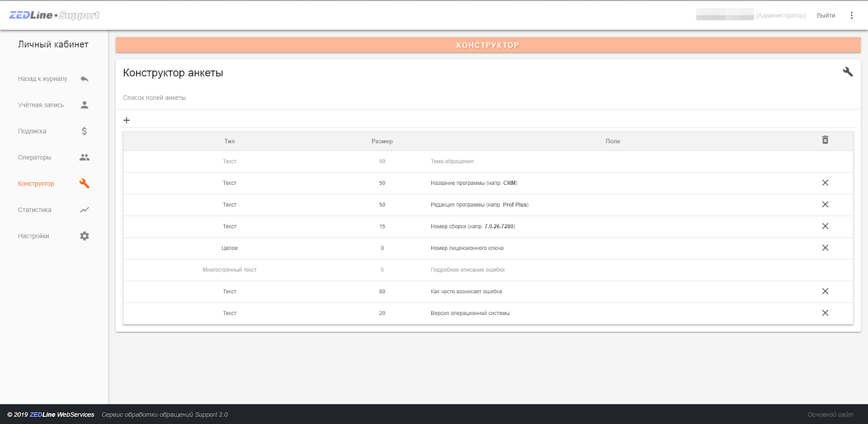Click the (Администратор) user label
The image size is (868, 424).
(x=781, y=16)
